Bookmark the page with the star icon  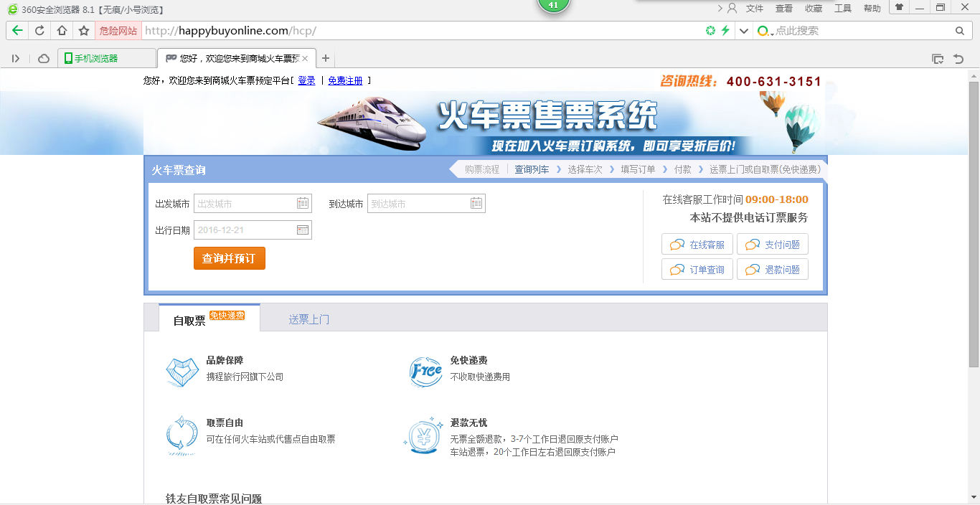84,31
